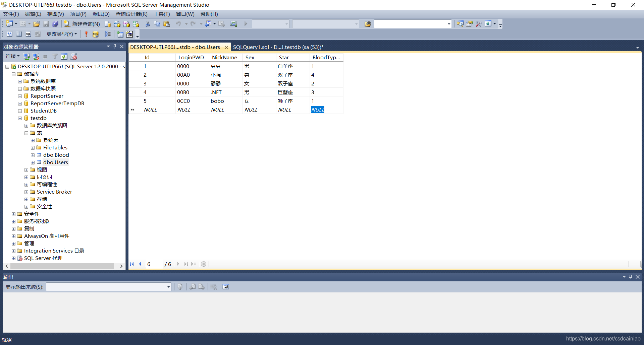Expand the dbo.Blood table node
The height and width of the screenshot is (345, 644).
[x=33, y=155]
